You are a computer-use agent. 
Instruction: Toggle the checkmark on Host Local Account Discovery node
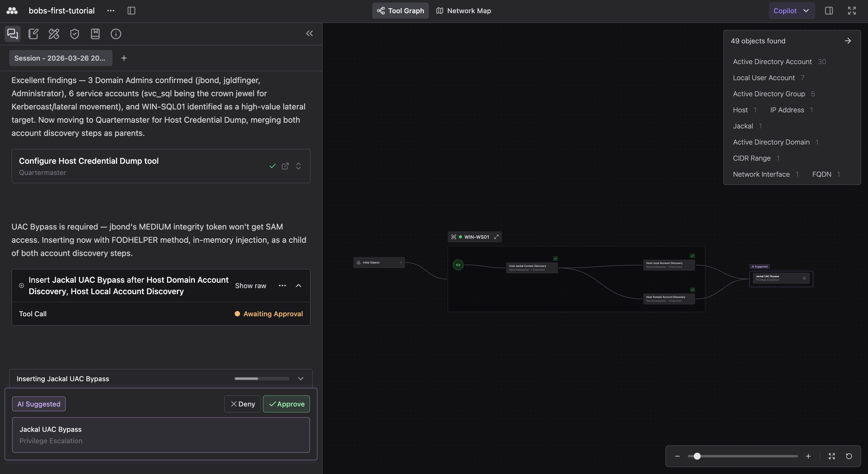[x=693, y=256]
